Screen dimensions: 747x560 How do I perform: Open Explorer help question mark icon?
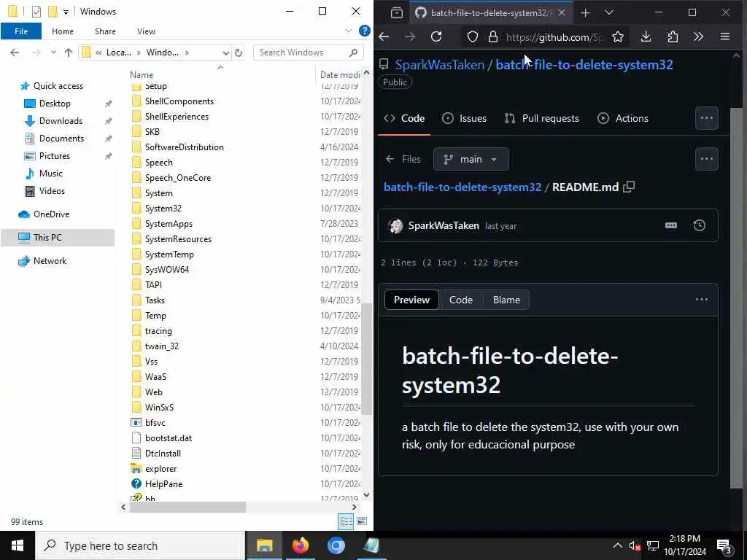[x=365, y=31]
